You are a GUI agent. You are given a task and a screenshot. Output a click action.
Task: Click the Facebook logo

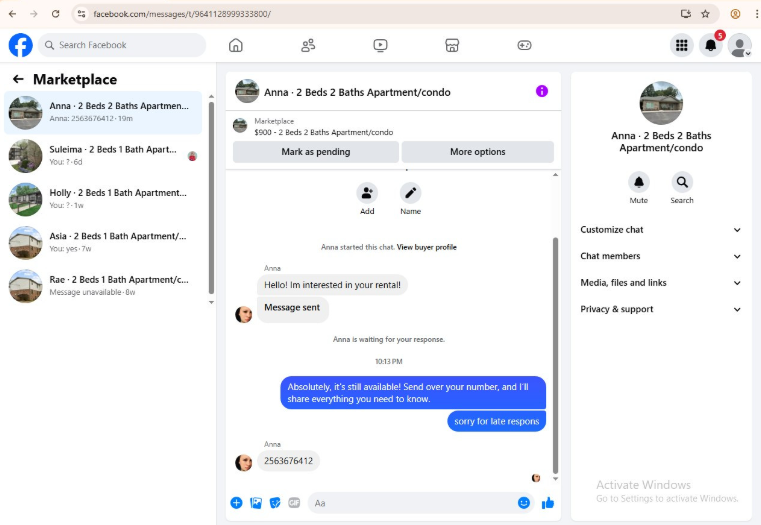pos(21,45)
